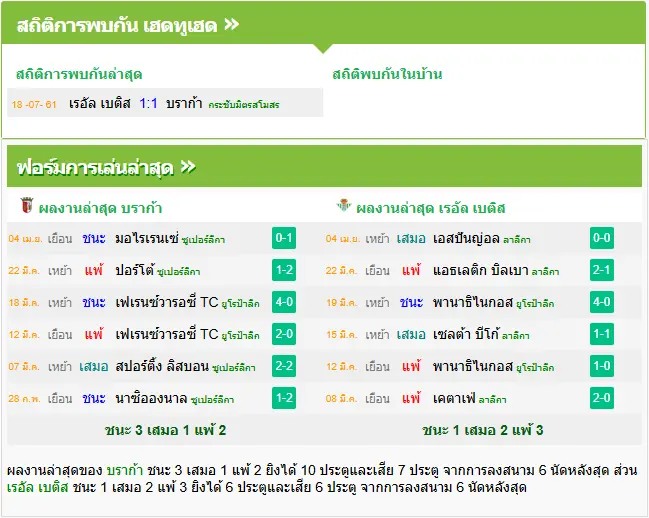Click the 1:1 head-to-head score
Viewport: 649px width, 518px height.
click(x=148, y=103)
